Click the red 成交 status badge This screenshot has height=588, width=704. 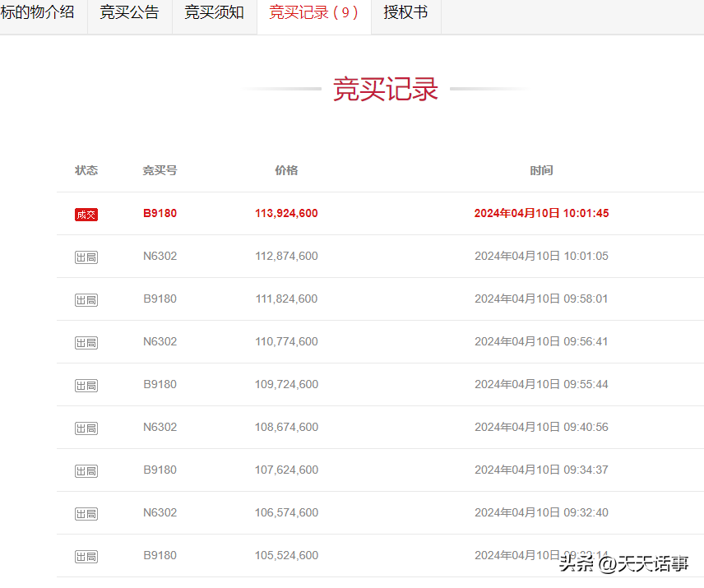pyautogui.click(x=86, y=214)
